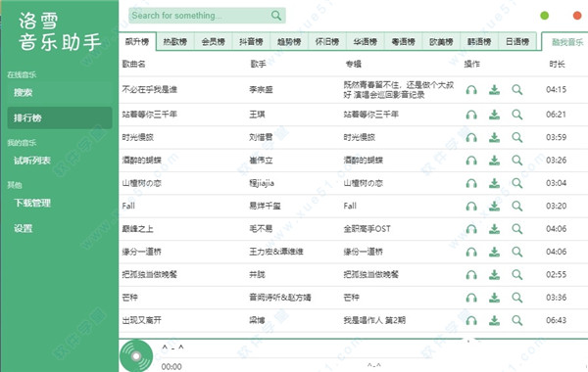This screenshot has height=372, width=588.
Task: Switch to the 粤语榜 tab
Action: (x=403, y=41)
